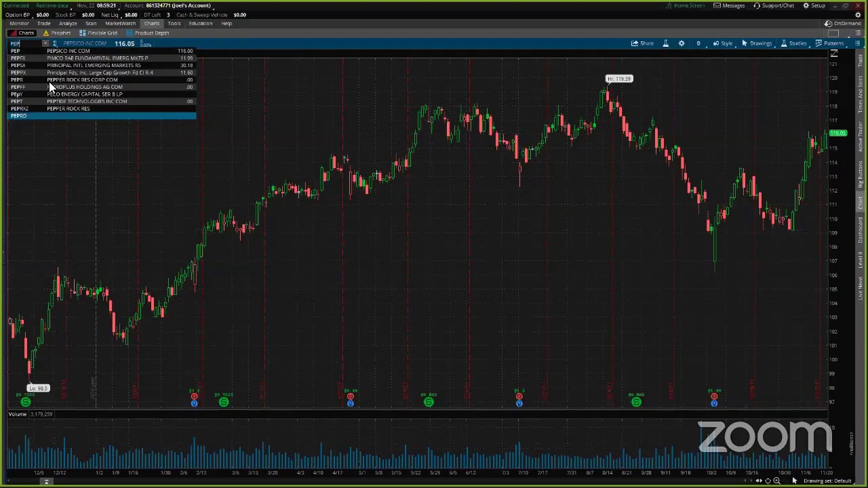Select PEPT Peptide Technologies suggestion

[x=102, y=101]
